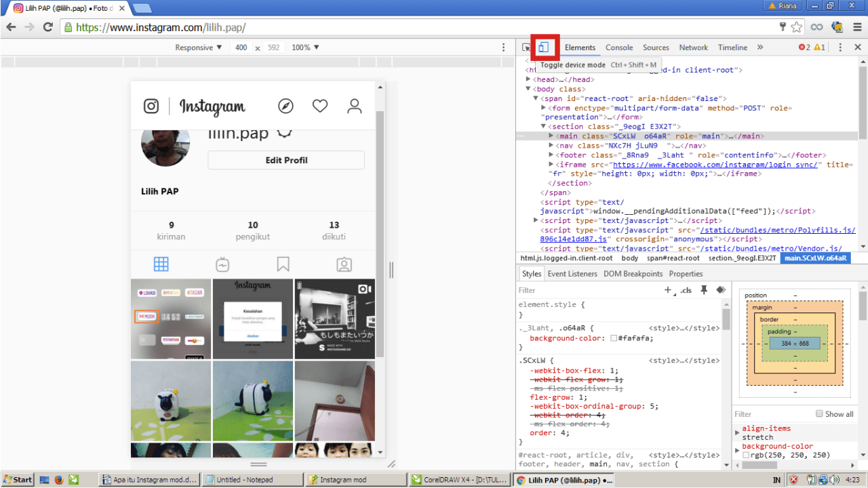Open the Kesalahan dialog post thumbnail

pyautogui.click(x=253, y=319)
